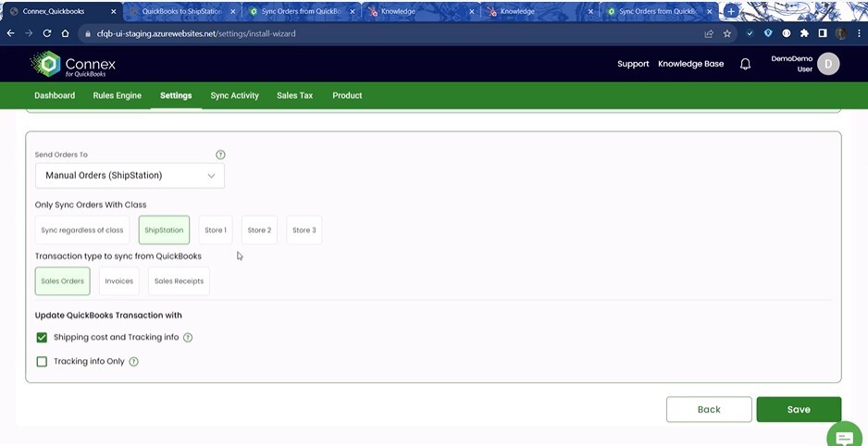Open the Settings menu
The image size is (868, 446).
pyautogui.click(x=176, y=95)
